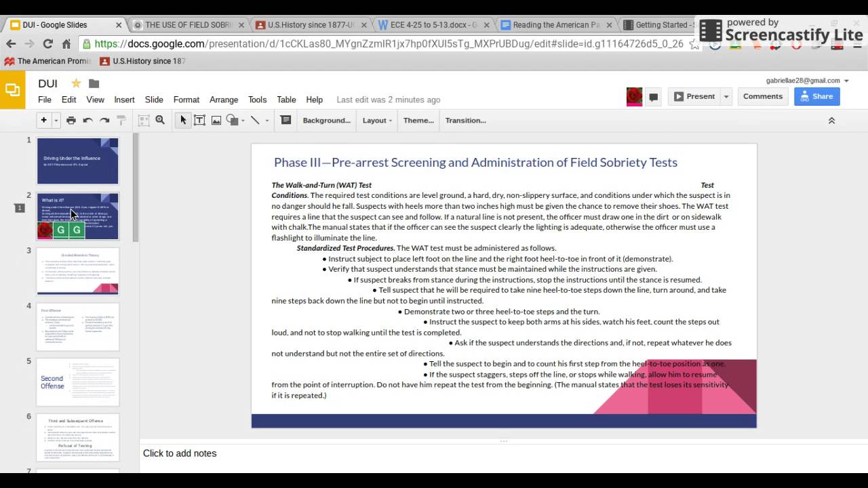Open the move-to-folder icon beside title

(x=94, y=83)
